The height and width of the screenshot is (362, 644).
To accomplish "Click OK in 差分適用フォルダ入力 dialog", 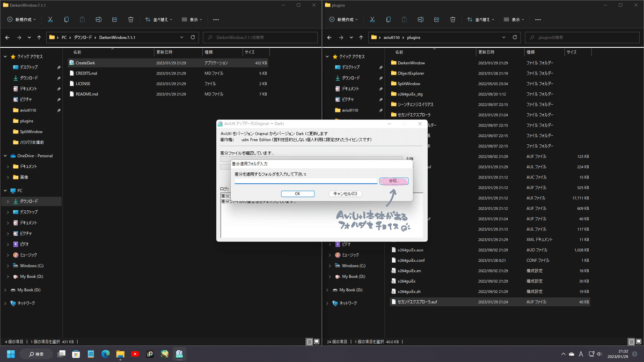I will pyautogui.click(x=297, y=194).
